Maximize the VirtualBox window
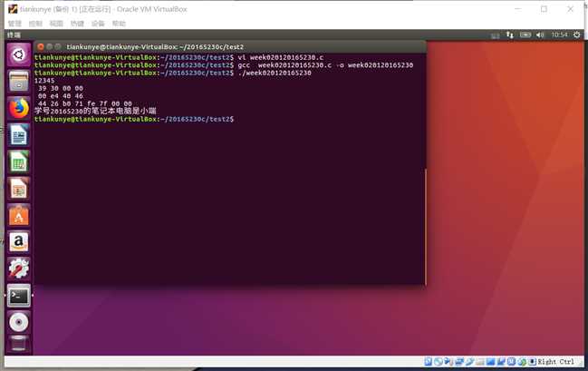This screenshot has height=371, width=588. (x=544, y=9)
